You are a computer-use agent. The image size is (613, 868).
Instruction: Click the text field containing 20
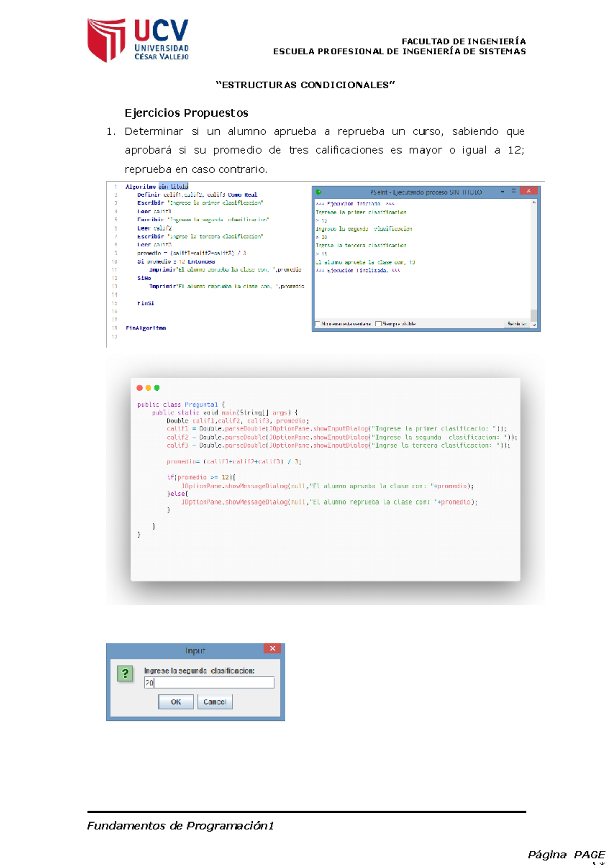click(209, 682)
